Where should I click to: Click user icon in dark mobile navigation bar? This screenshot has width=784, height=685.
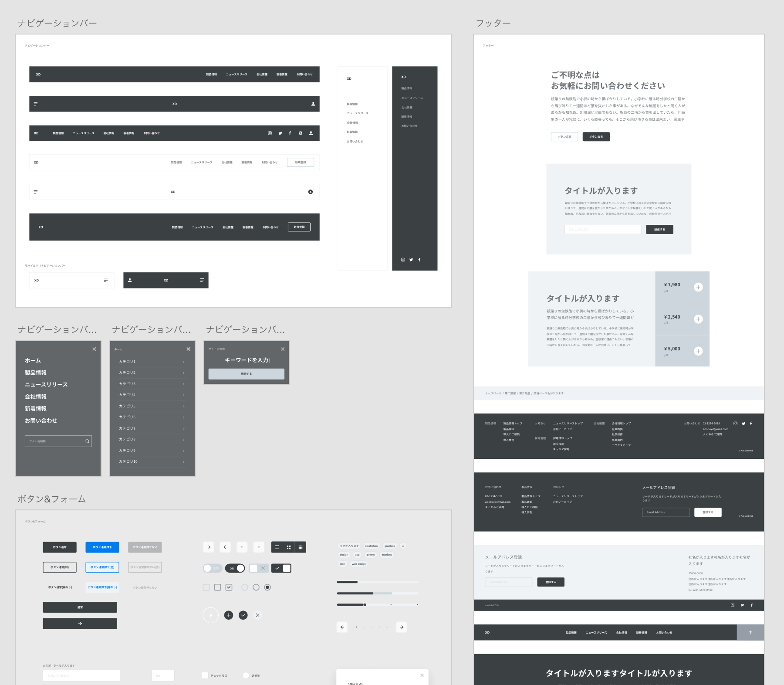coord(130,280)
